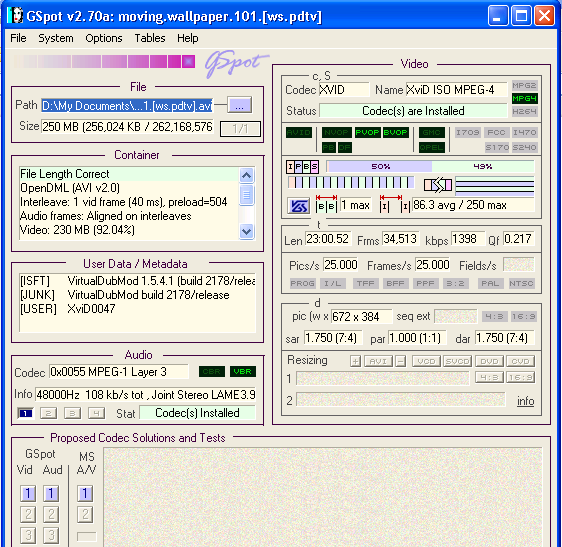Image resolution: width=562 pixels, height=547 pixels.
Task: Click the PVOP indicator
Action: (367, 133)
